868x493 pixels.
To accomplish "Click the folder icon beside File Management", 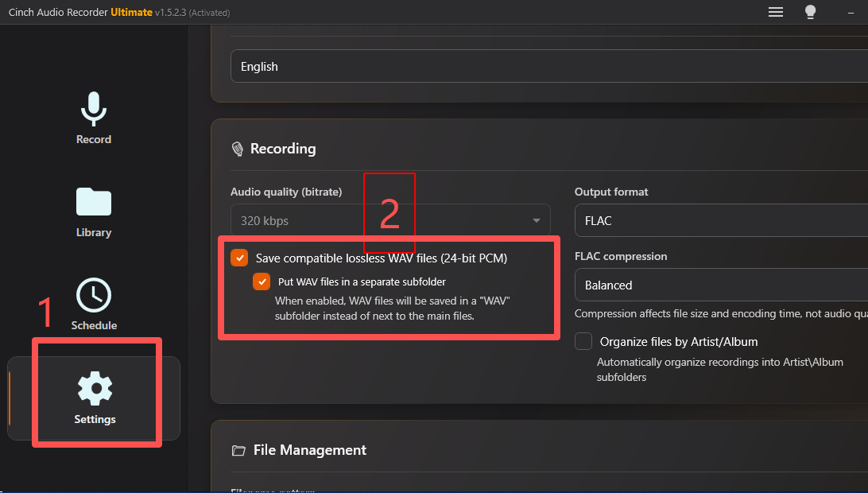I will 238,450.
